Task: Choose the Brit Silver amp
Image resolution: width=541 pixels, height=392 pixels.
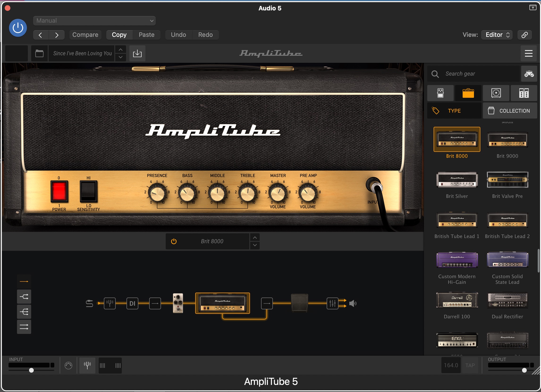Action: pos(457,180)
